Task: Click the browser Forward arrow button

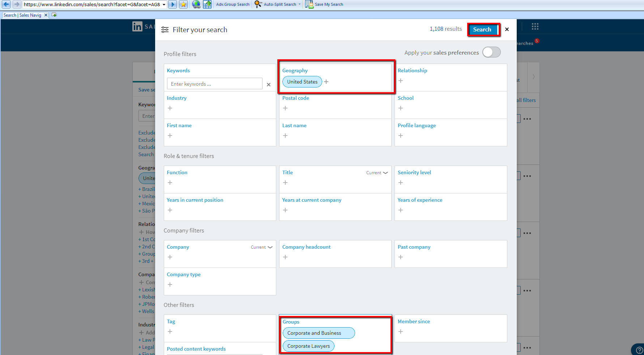Action: point(17,4)
